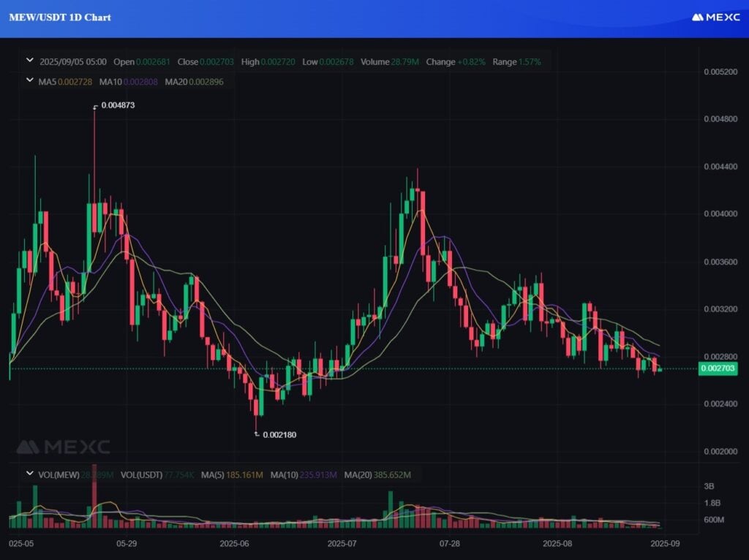Select the MA5 0.002728 legend value
Screen dimensions: 749x560
click(65, 82)
